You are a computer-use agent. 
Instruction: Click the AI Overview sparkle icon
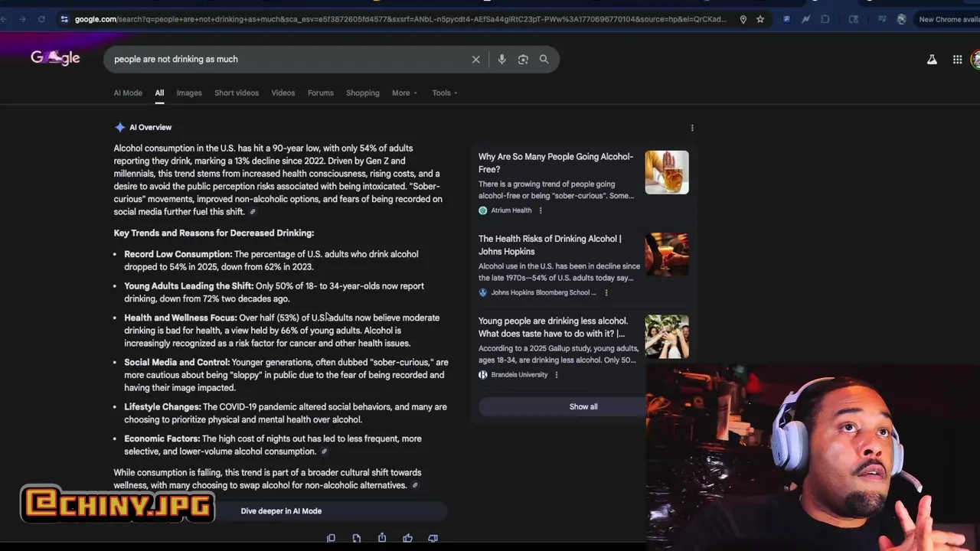[119, 127]
